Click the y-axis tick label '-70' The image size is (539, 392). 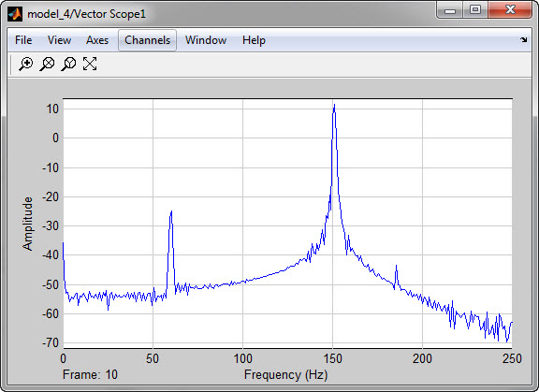coord(51,342)
